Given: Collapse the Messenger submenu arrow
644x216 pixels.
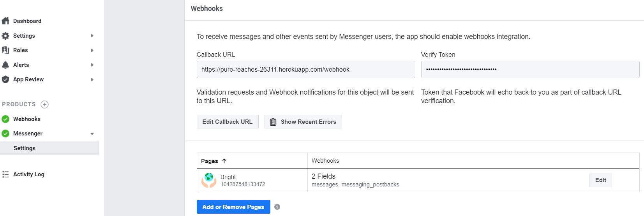Looking at the screenshot, I should 92,133.
